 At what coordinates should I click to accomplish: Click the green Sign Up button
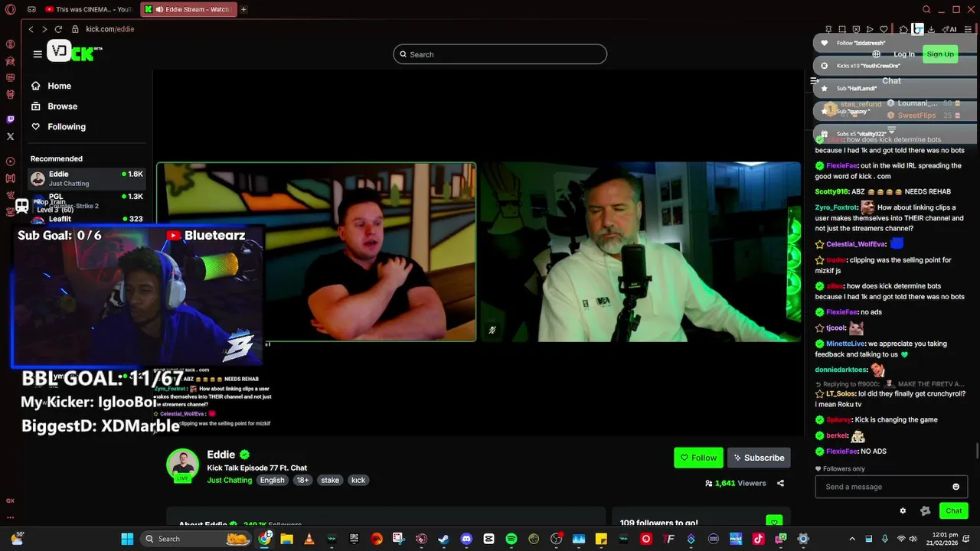(x=940, y=54)
